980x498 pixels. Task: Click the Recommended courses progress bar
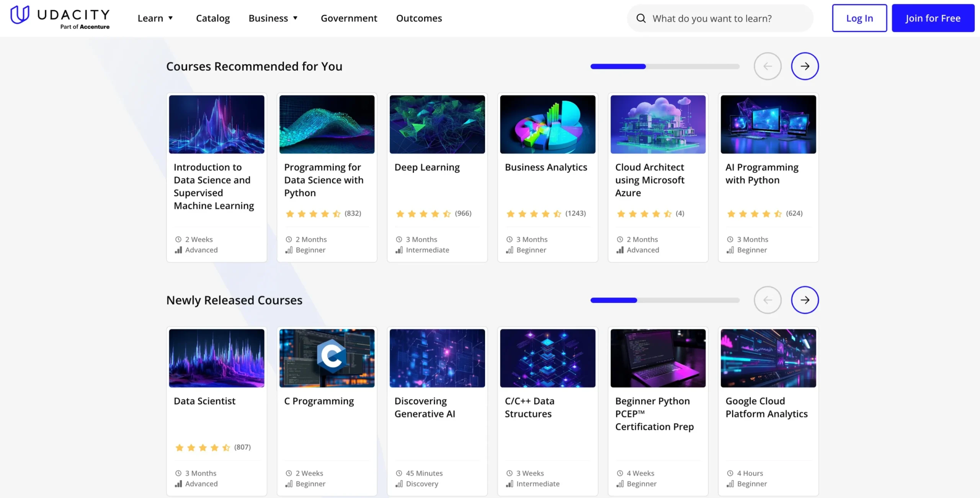[x=665, y=67]
